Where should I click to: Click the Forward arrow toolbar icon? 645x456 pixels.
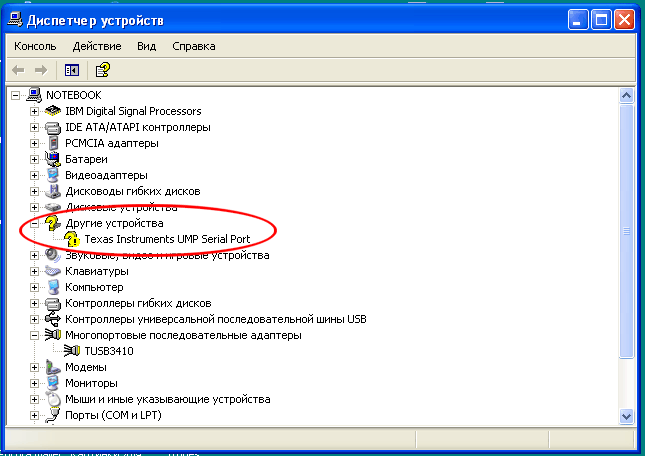(x=41, y=70)
